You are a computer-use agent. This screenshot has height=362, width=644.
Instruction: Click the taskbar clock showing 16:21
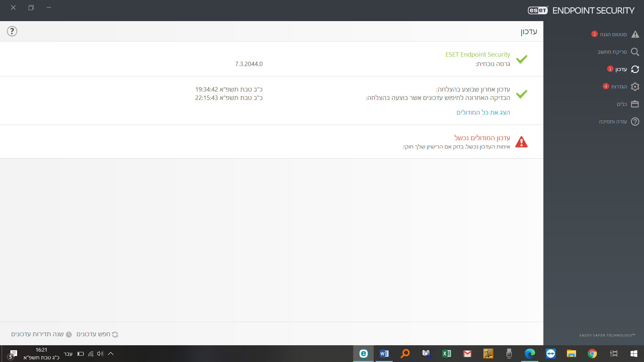[41, 350]
